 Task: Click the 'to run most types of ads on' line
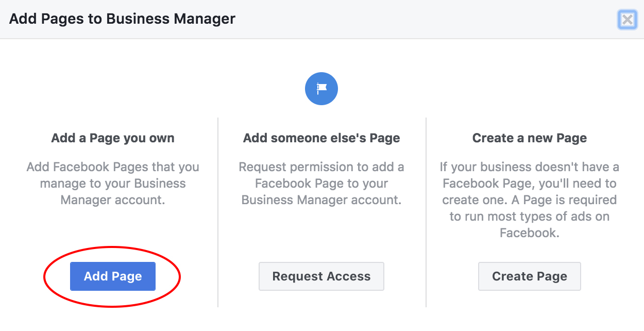pyautogui.click(x=530, y=217)
